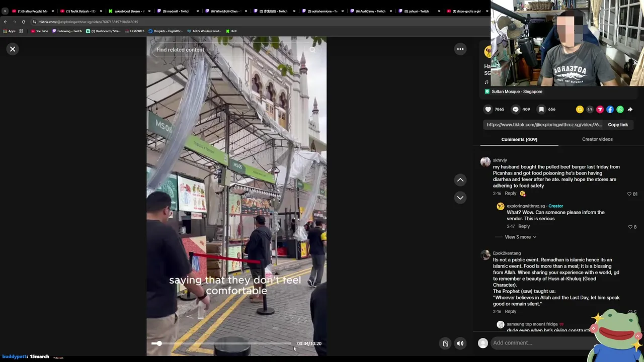The image size is (644, 362).
Task: Open the Sultan Mosque Singapore location tag
Action: 513,92
